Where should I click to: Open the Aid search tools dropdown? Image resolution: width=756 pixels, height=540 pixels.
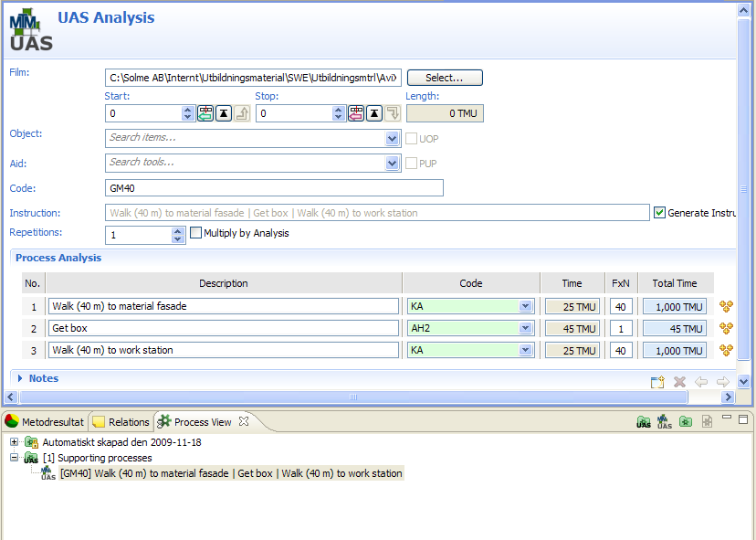click(393, 164)
